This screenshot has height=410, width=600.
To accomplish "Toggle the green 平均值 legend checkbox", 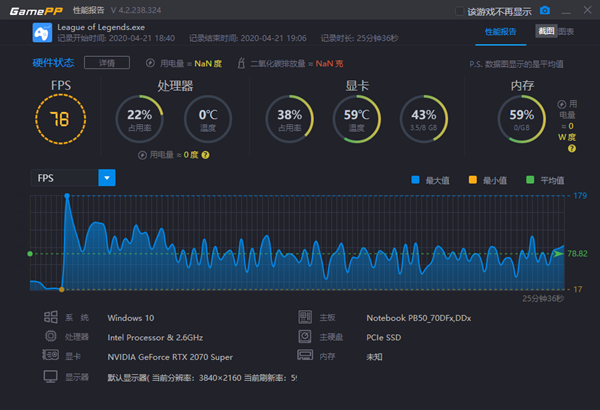I will (531, 180).
